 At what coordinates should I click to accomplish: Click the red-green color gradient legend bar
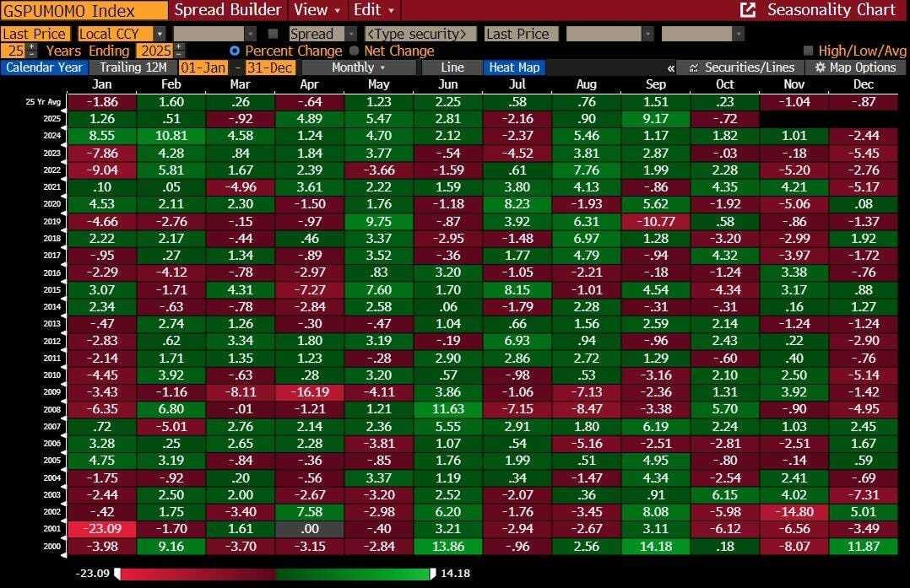275,575
